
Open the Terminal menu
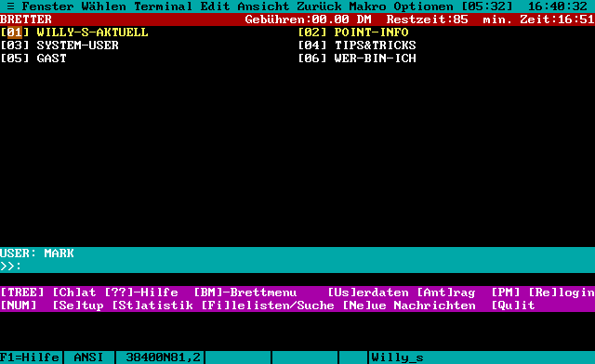[x=163, y=6]
